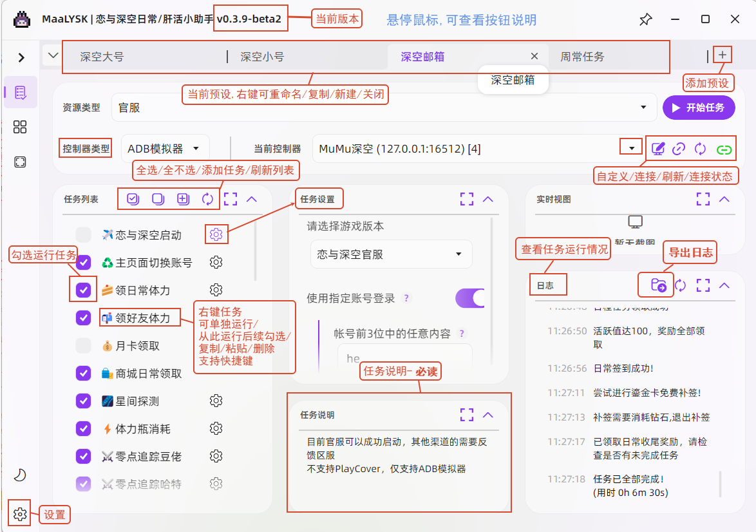Uncheck the 体力瓶消耗 task
The image size is (756, 532).
(x=84, y=429)
